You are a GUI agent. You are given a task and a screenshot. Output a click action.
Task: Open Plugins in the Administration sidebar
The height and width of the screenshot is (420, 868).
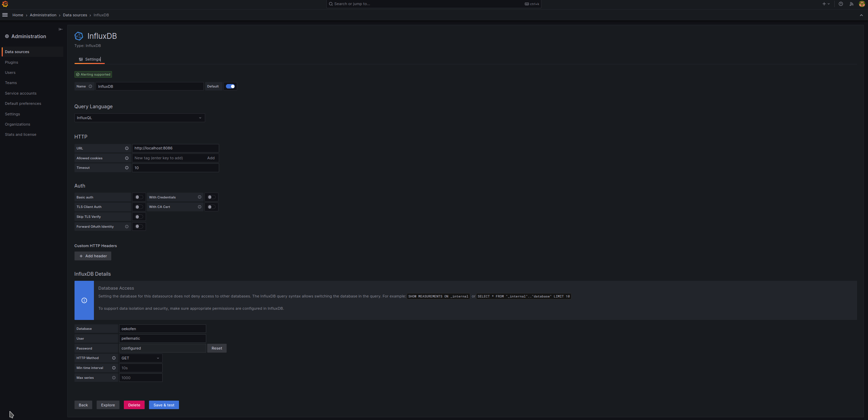click(x=12, y=62)
